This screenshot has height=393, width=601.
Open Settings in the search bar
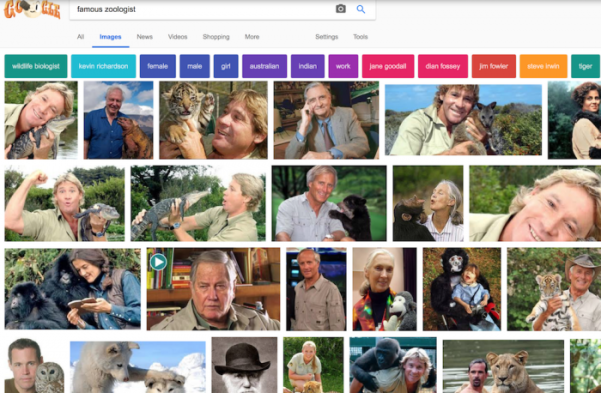327,37
